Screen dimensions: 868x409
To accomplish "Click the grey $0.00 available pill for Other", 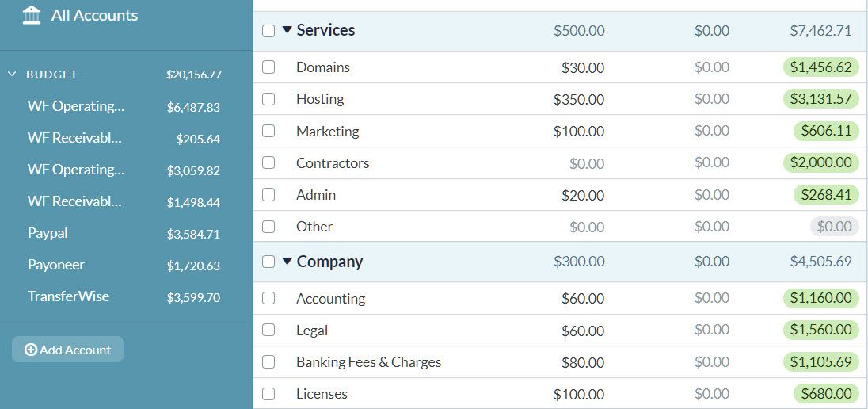I will tap(834, 227).
